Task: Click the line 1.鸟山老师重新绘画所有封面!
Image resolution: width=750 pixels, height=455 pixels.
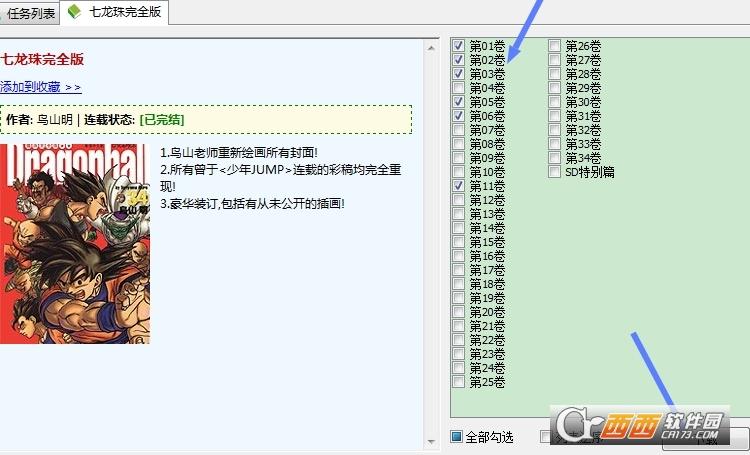Action: (x=239, y=153)
